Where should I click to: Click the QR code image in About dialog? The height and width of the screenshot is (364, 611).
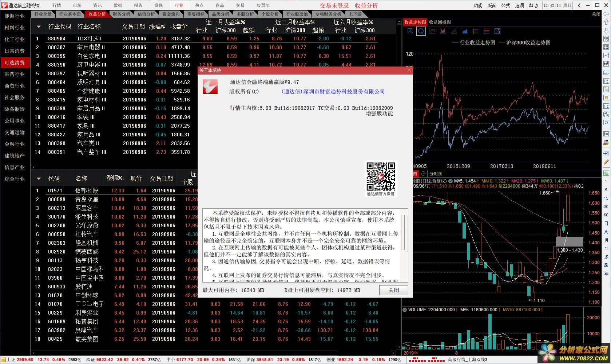click(x=381, y=177)
